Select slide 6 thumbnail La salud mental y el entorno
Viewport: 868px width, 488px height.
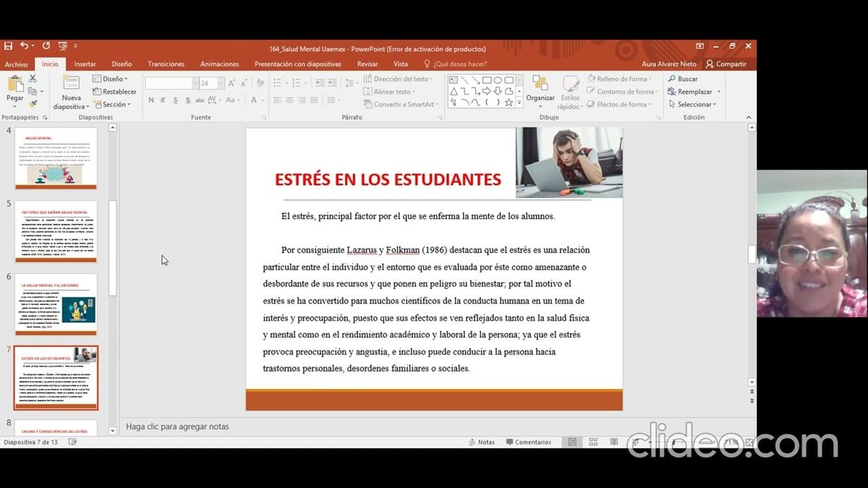[56, 304]
